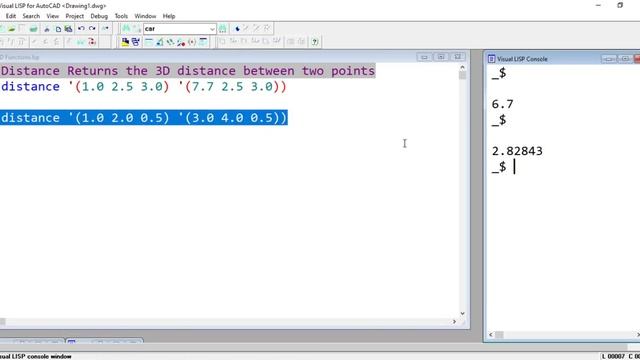Screen dimensions: 640x360
Task: Click the Cut toolbar icon
Action: click(47, 29)
